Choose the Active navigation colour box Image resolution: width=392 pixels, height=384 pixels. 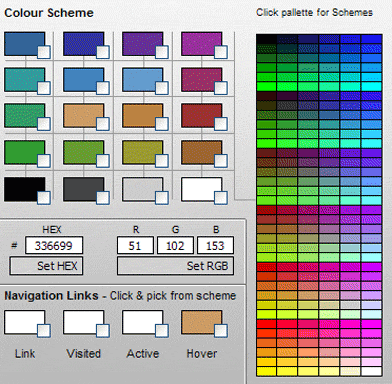(143, 322)
